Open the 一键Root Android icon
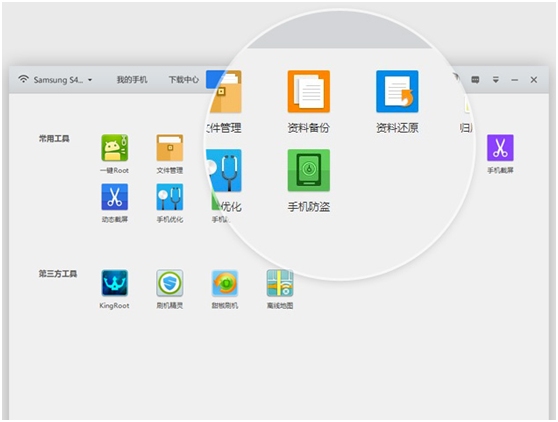Screen dimensions: 558x422 (115, 148)
